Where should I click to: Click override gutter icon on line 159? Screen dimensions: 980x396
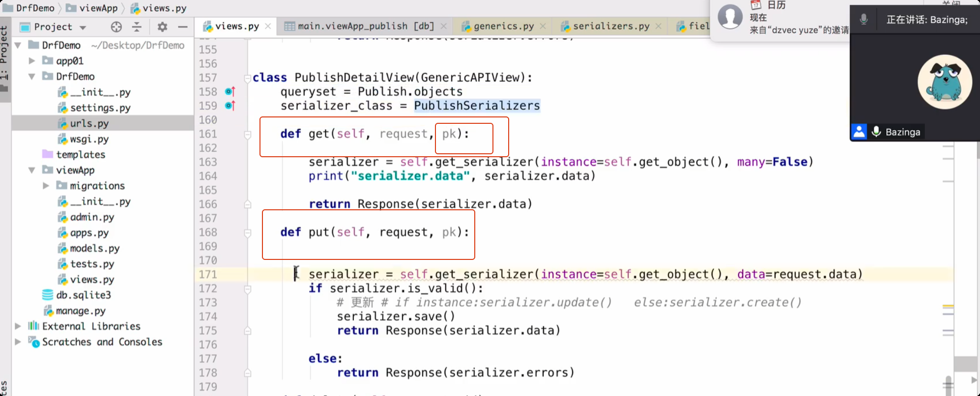click(x=230, y=106)
